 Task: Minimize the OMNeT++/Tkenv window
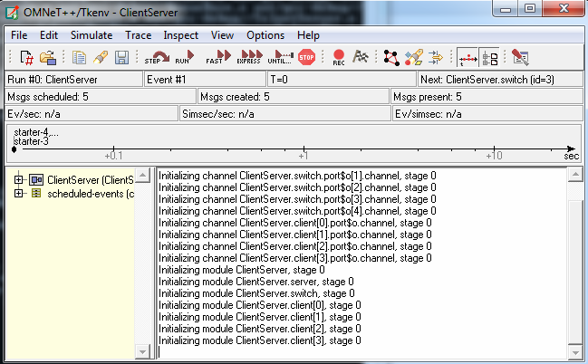(x=506, y=8)
